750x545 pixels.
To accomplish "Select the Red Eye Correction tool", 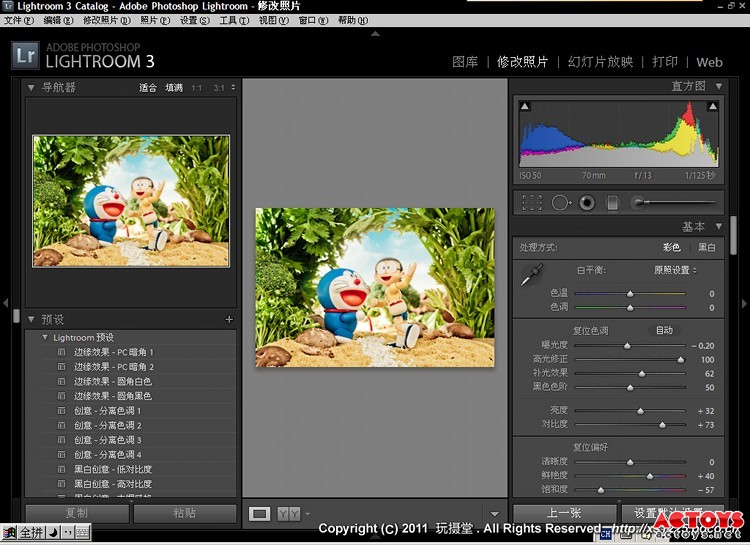I will click(x=587, y=203).
